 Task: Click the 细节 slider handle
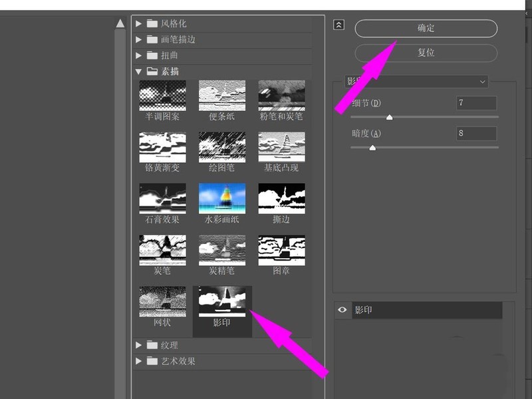pyautogui.click(x=390, y=117)
